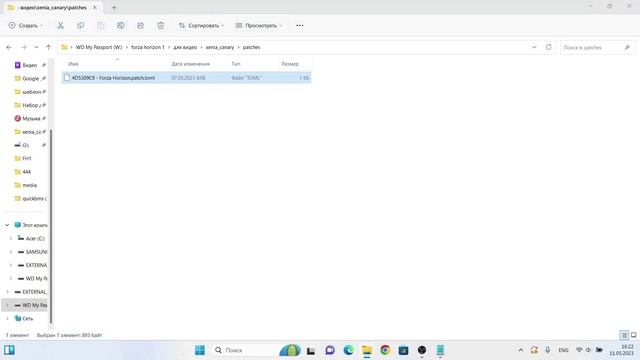Go back with the left arrow
Screen dimensions: 640x360
coord(9,47)
